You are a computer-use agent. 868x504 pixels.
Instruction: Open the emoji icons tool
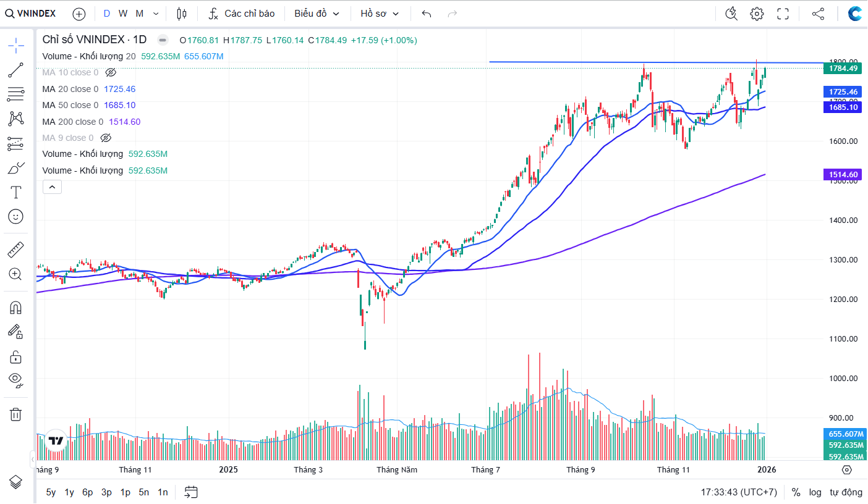16,217
